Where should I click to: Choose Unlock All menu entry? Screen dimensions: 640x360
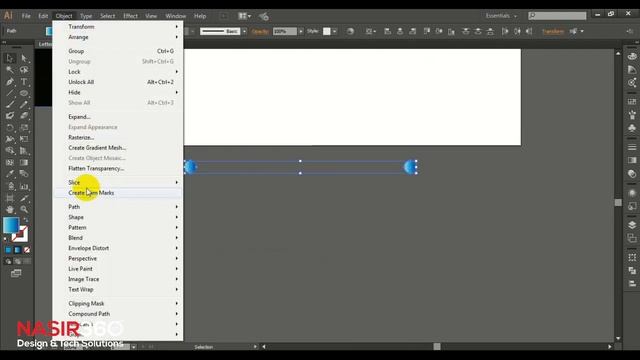point(118,82)
